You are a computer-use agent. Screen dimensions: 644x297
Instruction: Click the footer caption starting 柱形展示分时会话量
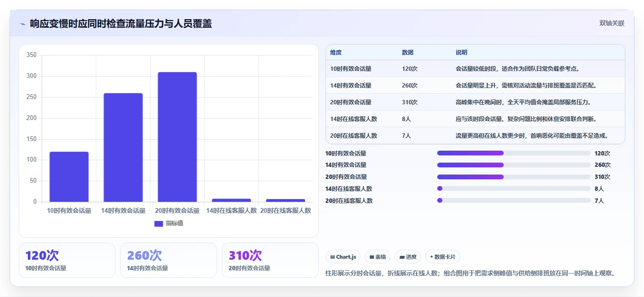point(470,273)
